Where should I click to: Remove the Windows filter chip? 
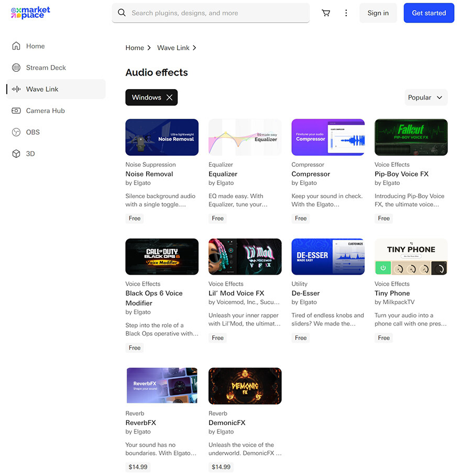(x=170, y=97)
